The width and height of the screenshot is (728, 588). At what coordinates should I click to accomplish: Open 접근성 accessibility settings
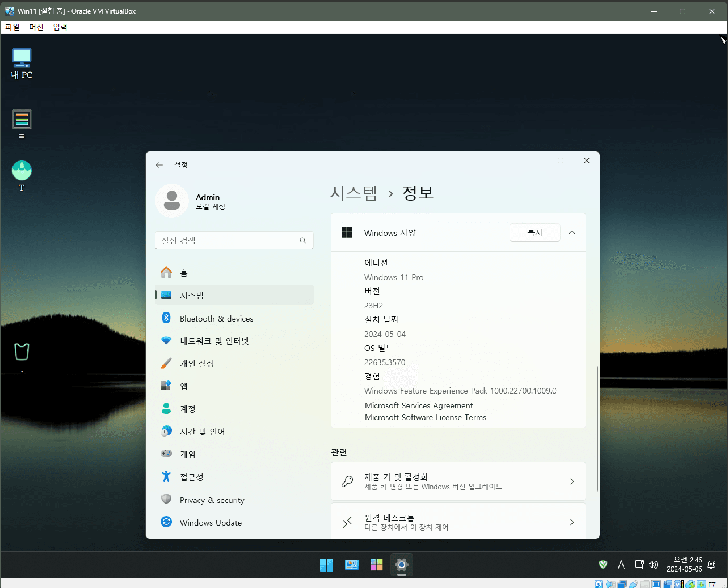click(234, 477)
